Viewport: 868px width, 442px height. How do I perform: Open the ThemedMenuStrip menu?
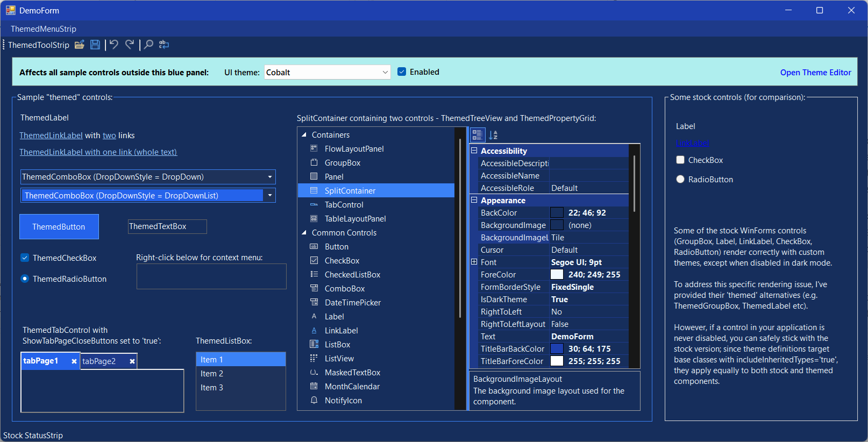[44, 28]
